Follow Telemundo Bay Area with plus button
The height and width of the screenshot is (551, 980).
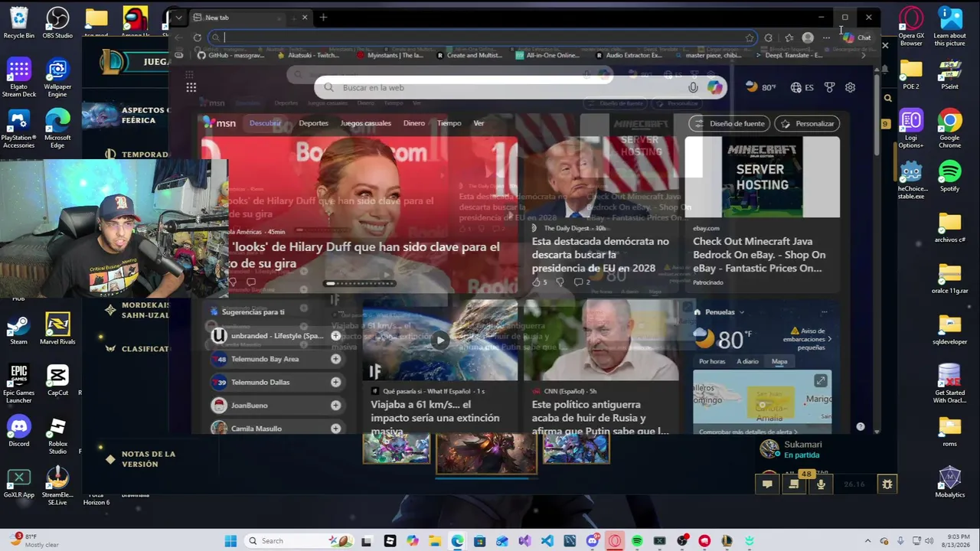(x=335, y=359)
